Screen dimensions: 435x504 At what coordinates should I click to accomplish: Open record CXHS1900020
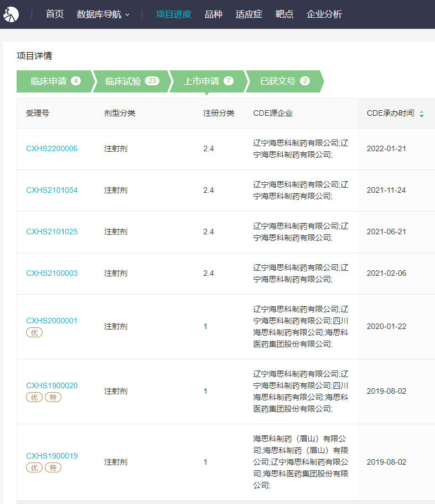click(51, 385)
